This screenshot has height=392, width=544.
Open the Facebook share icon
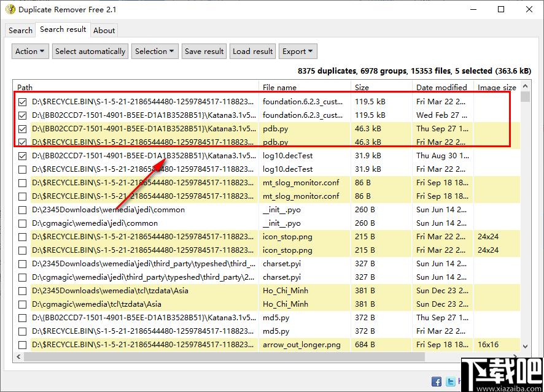(437, 382)
